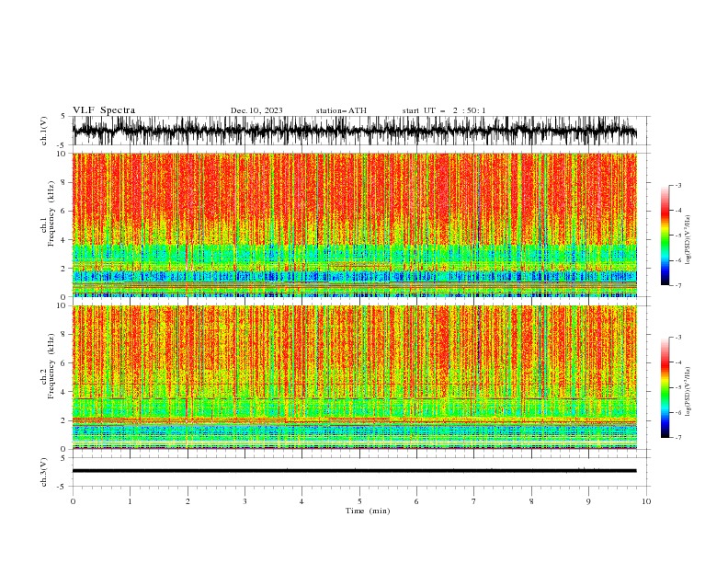Click time axis tick label "1"

[x=130, y=501]
